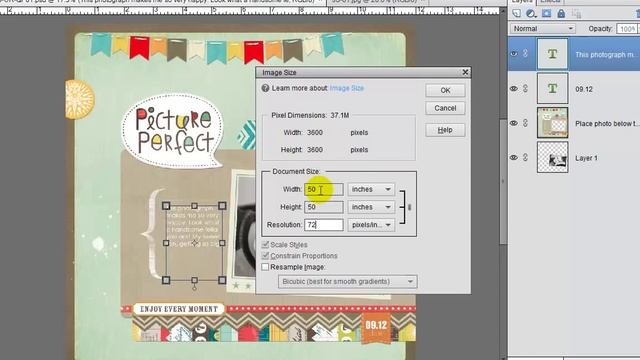Switch to the Layers panel tab

[x=522, y=2]
